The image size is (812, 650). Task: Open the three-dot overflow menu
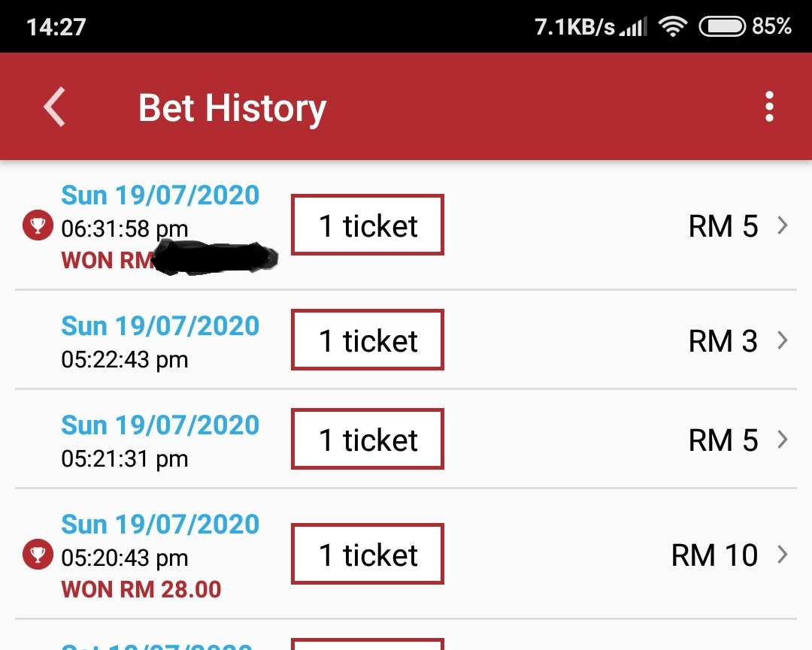(768, 107)
